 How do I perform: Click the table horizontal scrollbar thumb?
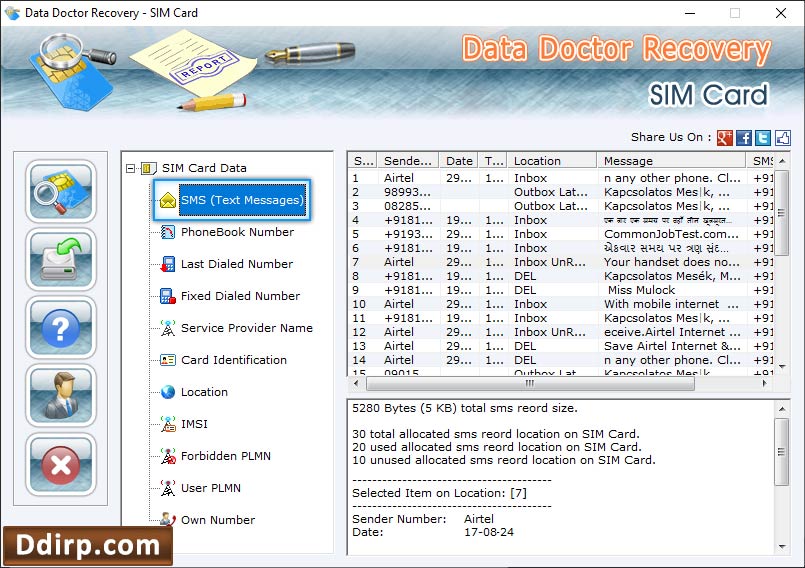[530, 383]
